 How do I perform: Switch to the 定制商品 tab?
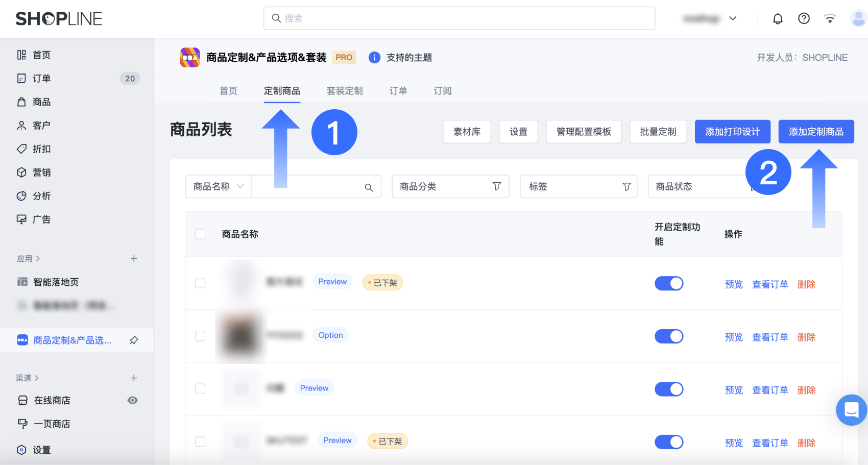point(282,91)
